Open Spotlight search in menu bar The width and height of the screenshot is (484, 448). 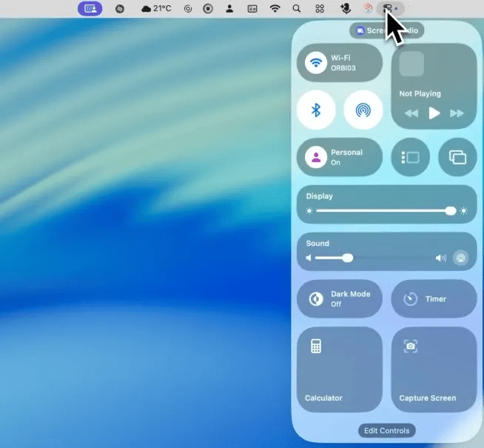[297, 9]
